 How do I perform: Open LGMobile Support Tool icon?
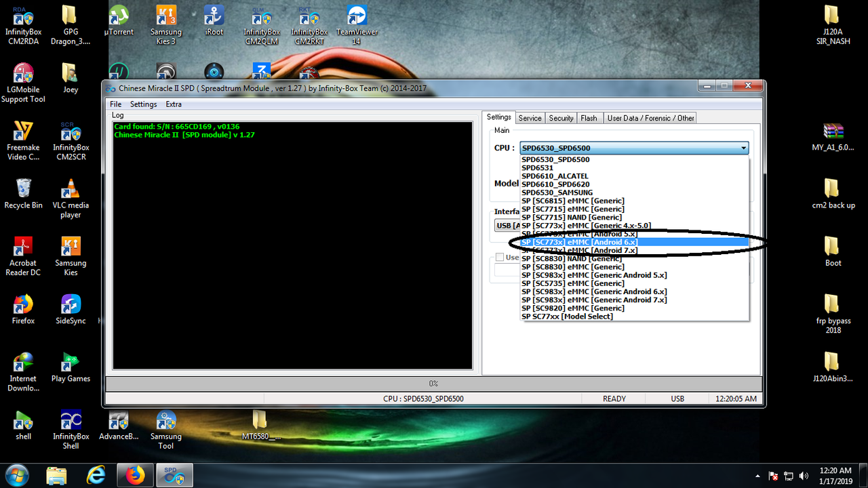coord(23,83)
